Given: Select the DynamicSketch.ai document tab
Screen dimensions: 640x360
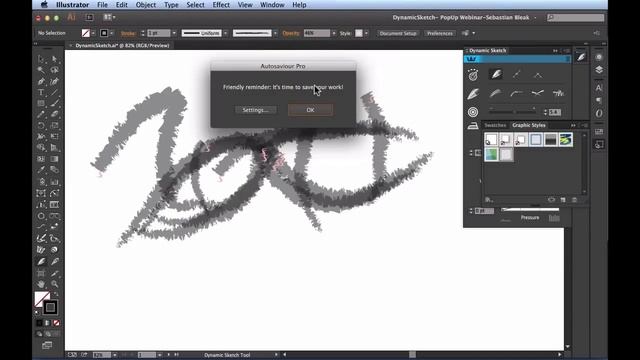Looking at the screenshot, I should click(x=122, y=45).
